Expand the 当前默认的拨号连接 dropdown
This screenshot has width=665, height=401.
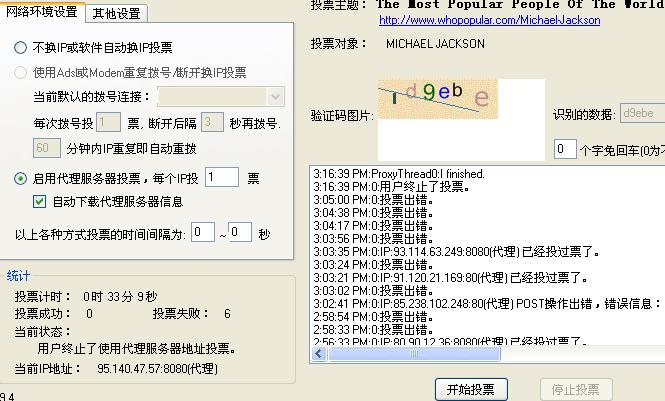pos(276,96)
